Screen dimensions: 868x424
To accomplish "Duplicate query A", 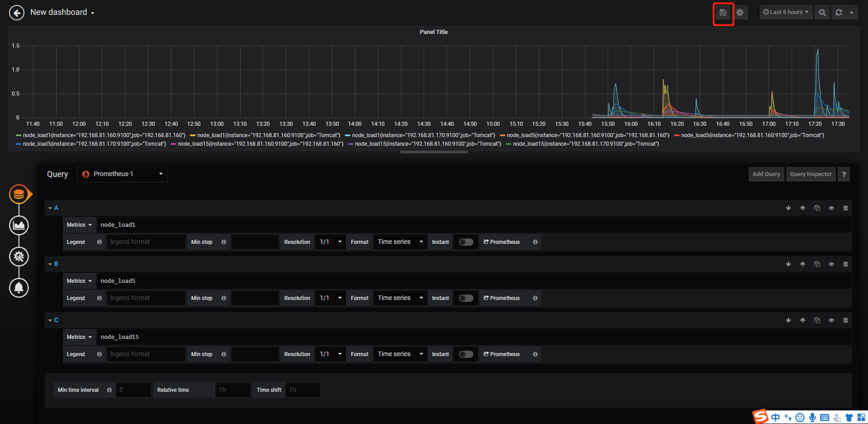I will [x=817, y=208].
